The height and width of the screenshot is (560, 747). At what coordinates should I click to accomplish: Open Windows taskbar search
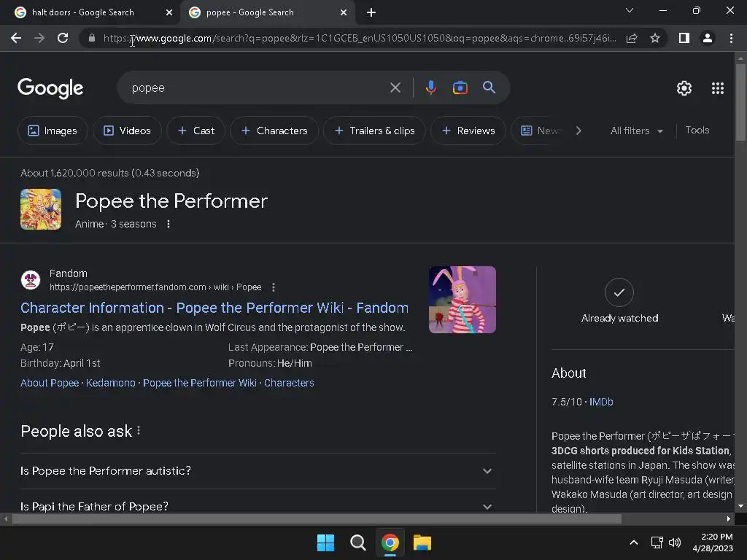point(357,542)
